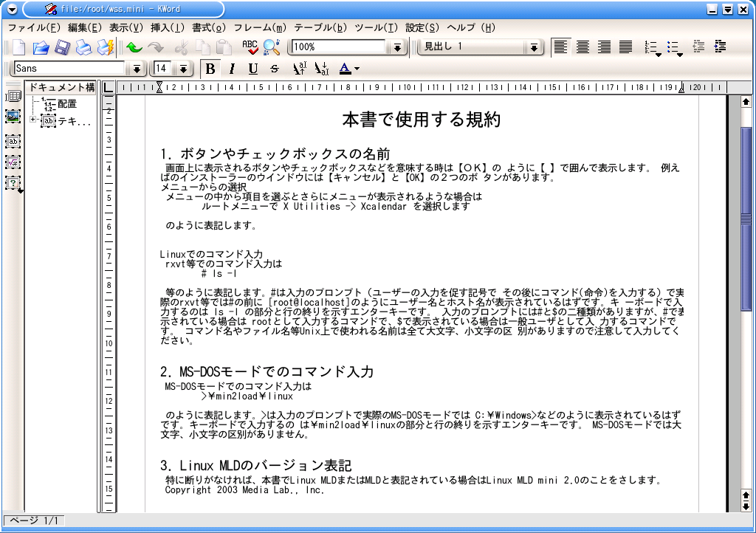The image size is (756, 533).
Task: Open the フレーム(m) menu
Action: pos(260,27)
